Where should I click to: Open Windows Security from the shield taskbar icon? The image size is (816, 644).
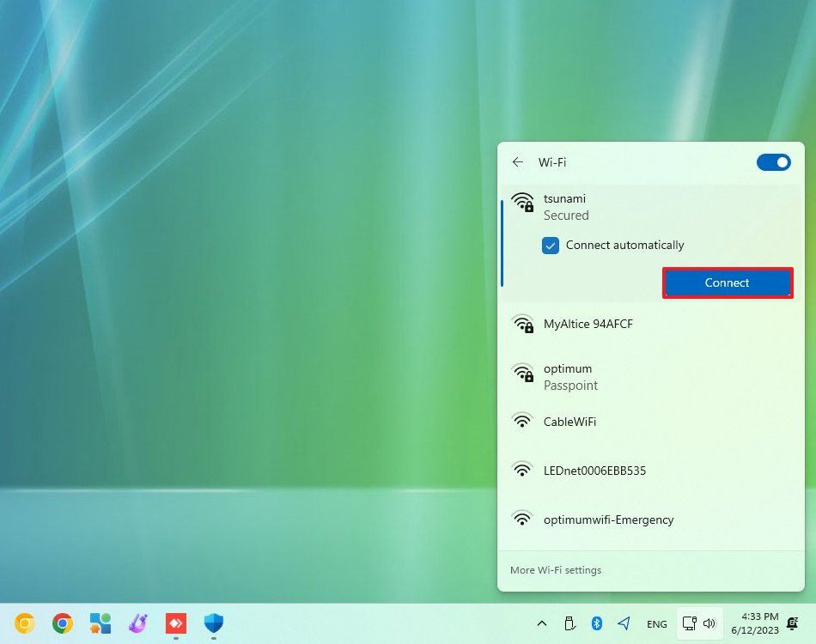[x=213, y=623]
